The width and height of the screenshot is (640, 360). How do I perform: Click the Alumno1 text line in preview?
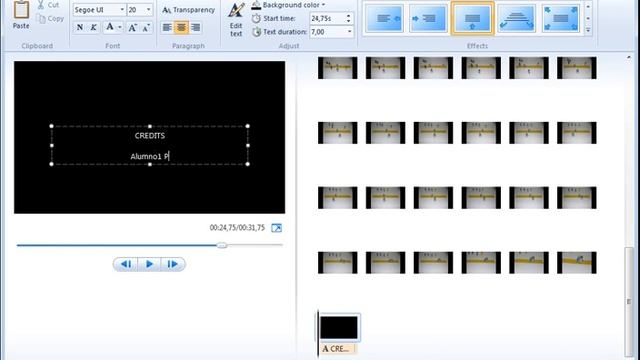point(149,156)
